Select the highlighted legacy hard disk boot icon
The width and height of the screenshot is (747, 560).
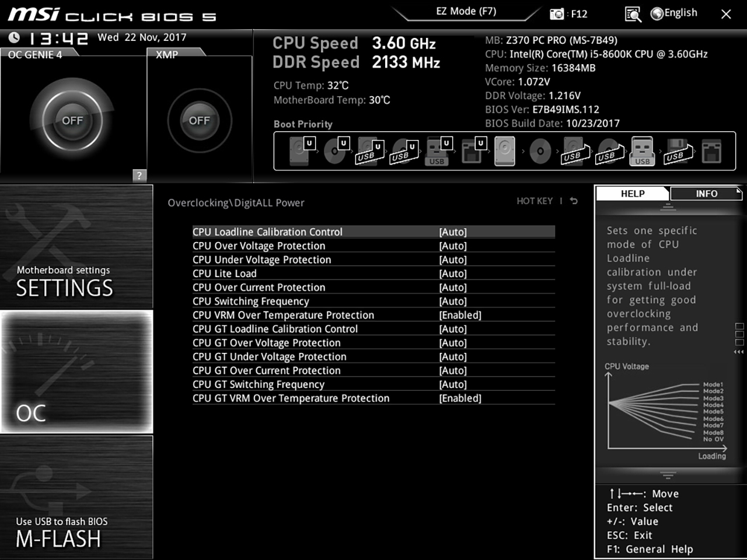click(505, 151)
